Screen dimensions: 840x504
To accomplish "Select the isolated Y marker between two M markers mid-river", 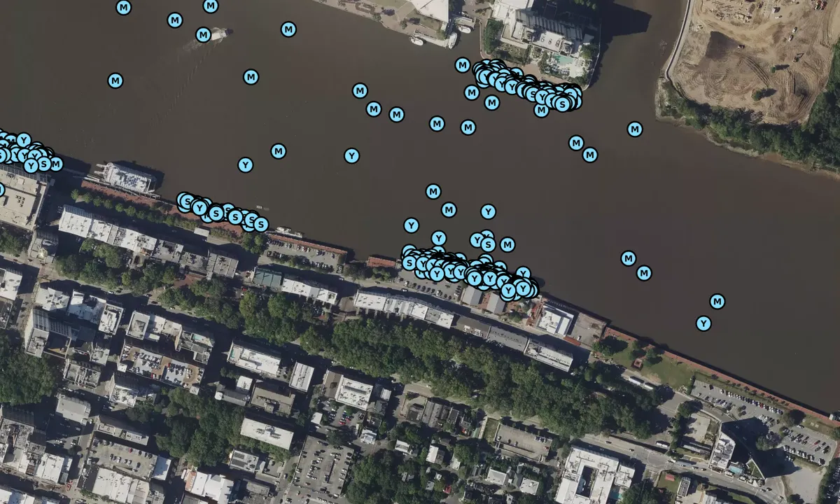I will 352,156.
